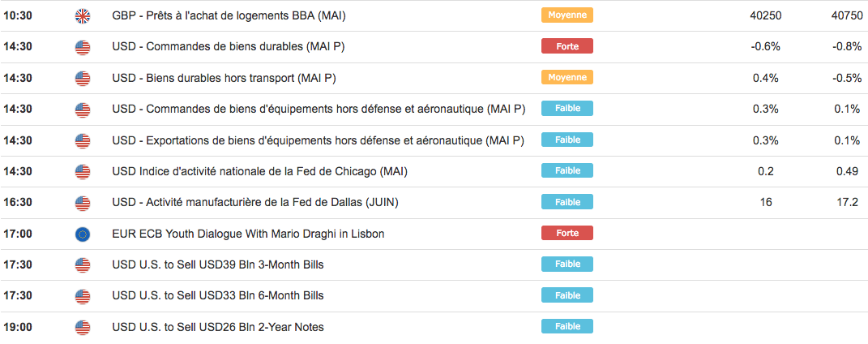Click the red Forte badge for durable goods orders
Image resolution: width=868 pixels, height=344 pixels.
pos(567,46)
